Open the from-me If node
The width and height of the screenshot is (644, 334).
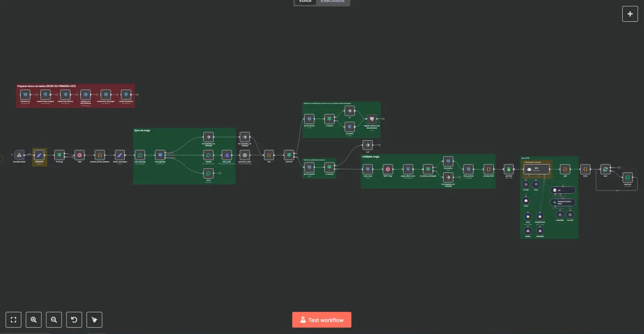(x=289, y=155)
